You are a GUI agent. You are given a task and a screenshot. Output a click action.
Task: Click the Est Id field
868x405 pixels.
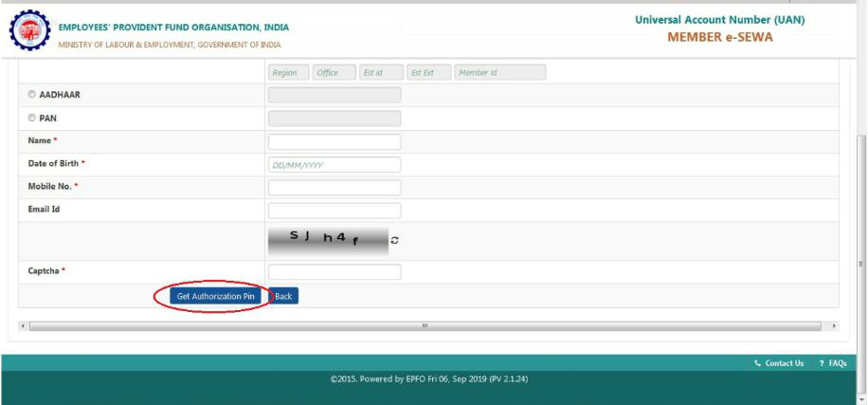point(380,73)
